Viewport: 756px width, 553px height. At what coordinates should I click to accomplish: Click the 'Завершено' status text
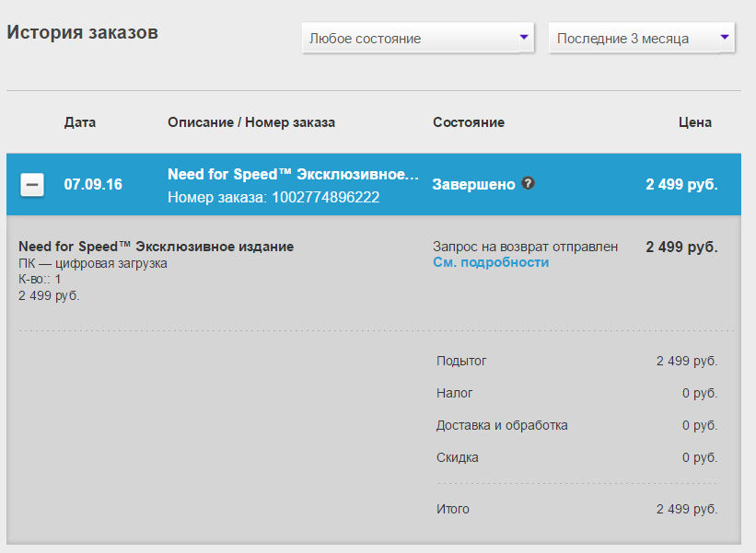coord(474,185)
